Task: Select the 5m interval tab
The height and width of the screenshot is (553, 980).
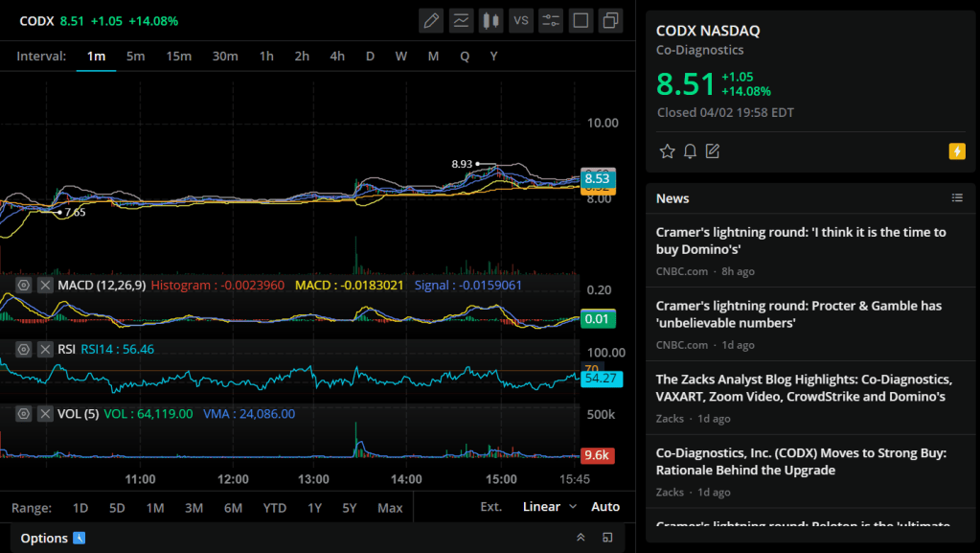Action: point(136,57)
